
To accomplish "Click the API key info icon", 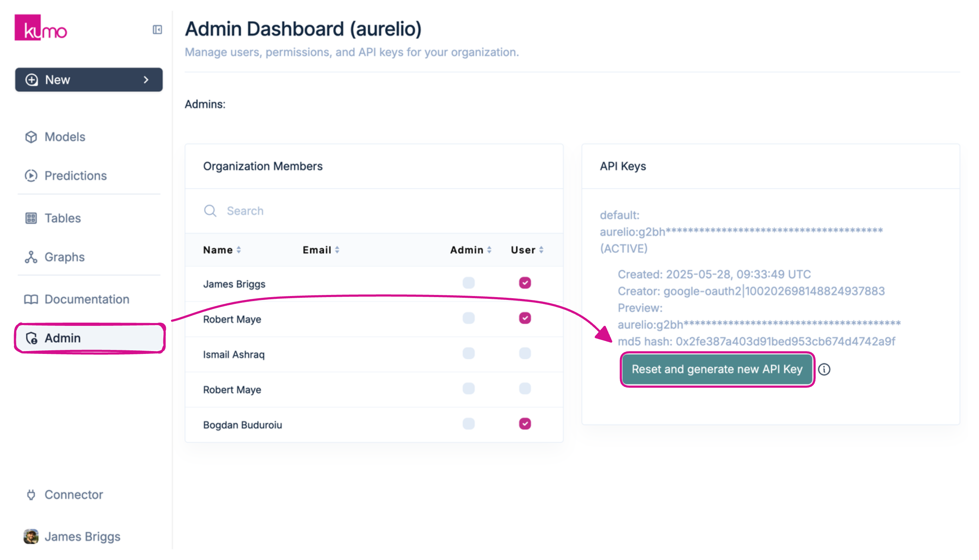I will (824, 370).
